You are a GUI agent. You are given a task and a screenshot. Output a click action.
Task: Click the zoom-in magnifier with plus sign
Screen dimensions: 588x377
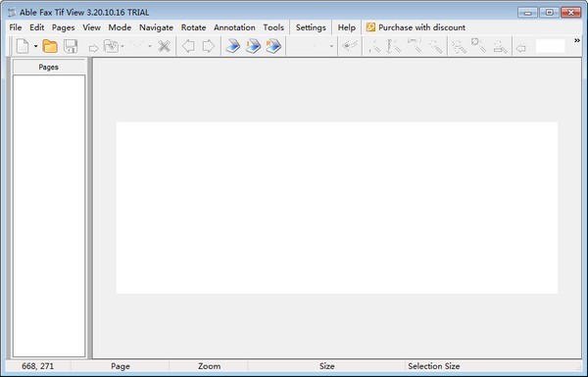click(x=459, y=46)
